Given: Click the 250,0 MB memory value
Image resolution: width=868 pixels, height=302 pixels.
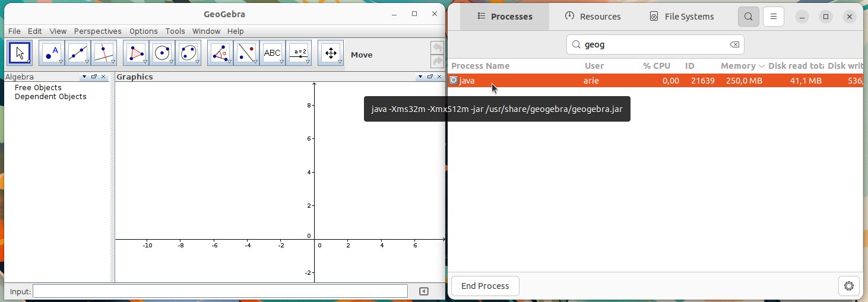Looking at the screenshot, I should click(x=744, y=81).
